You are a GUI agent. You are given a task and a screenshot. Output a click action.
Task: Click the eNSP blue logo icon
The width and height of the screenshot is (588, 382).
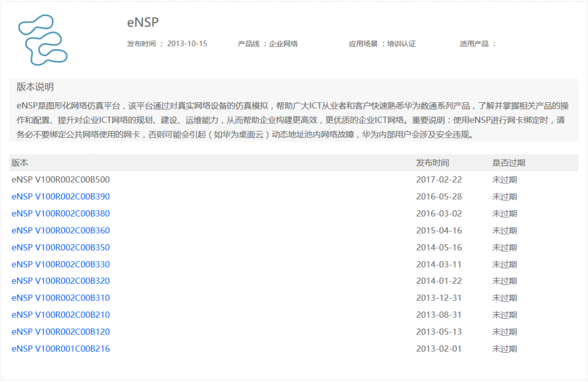click(43, 39)
